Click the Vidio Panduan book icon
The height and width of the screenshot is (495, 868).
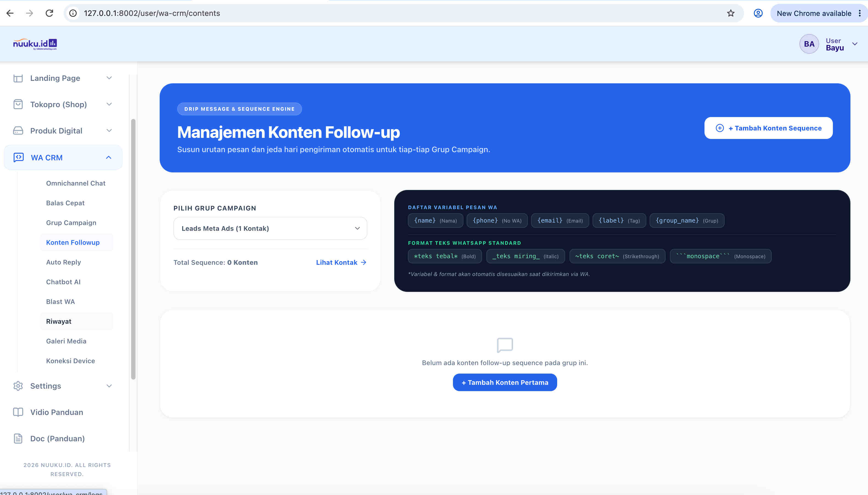[x=18, y=412]
